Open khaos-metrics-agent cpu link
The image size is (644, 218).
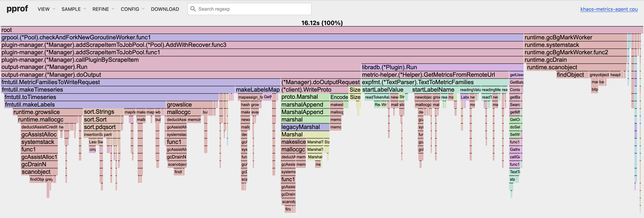coord(609,9)
